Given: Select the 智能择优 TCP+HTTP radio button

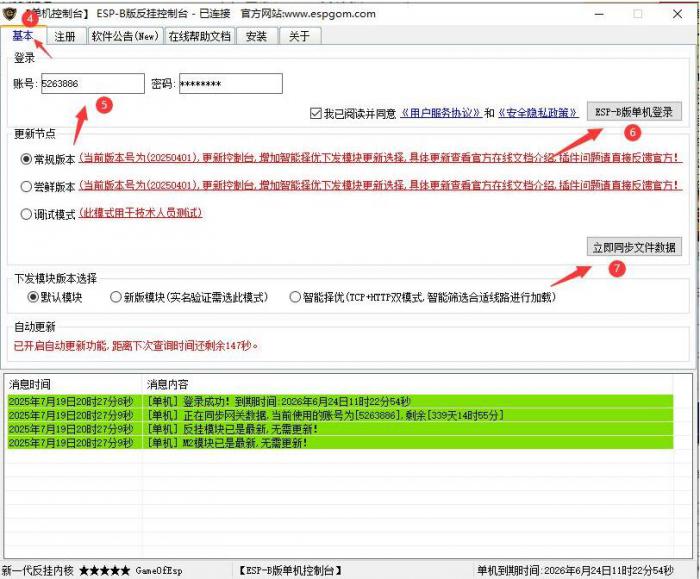Looking at the screenshot, I should (x=295, y=297).
